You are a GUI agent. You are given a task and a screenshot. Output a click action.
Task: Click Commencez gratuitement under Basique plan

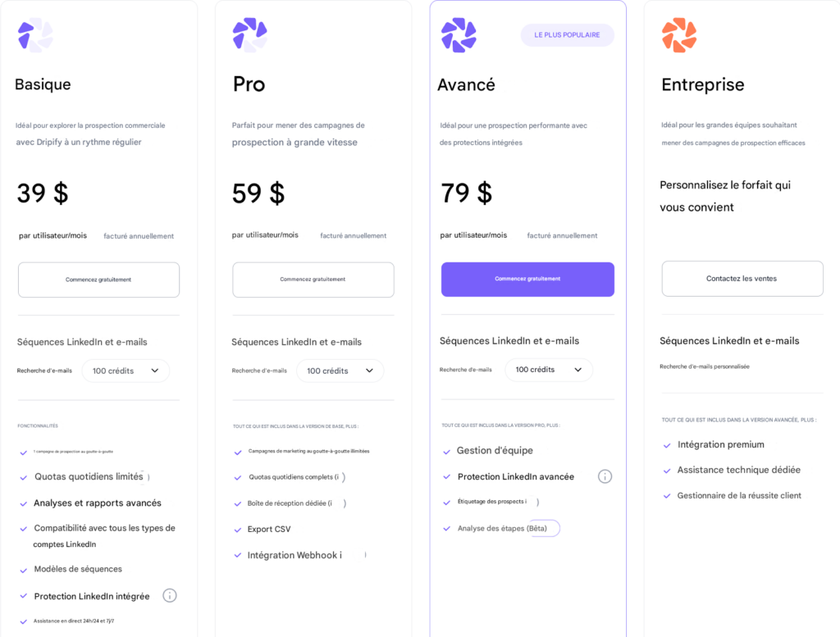[98, 280]
